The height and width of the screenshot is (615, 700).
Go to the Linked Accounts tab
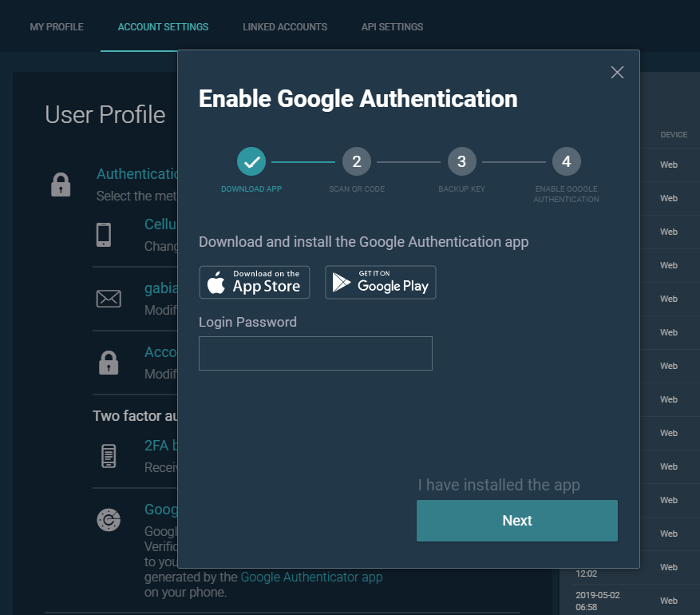click(x=285, y=27)
